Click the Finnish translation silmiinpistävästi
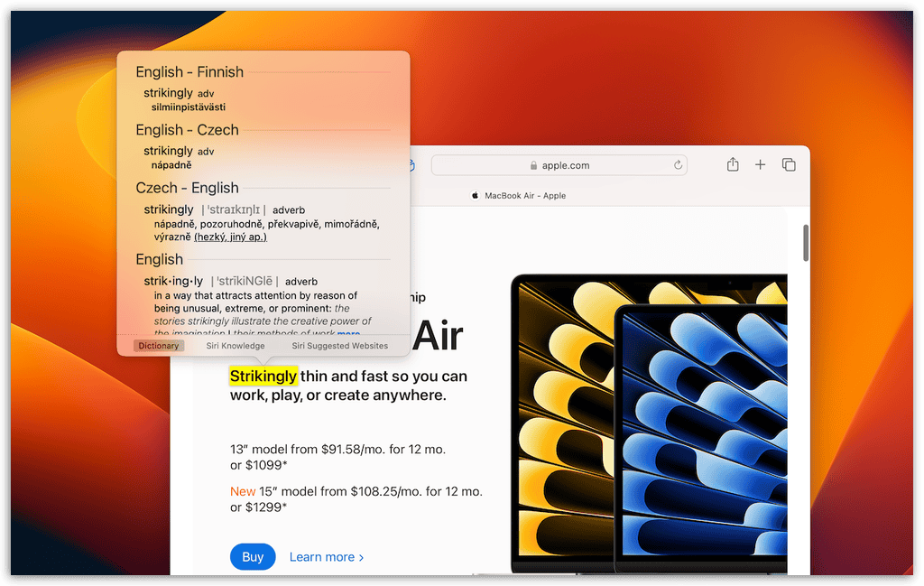 pyautogui.click(x=189, y=107)
